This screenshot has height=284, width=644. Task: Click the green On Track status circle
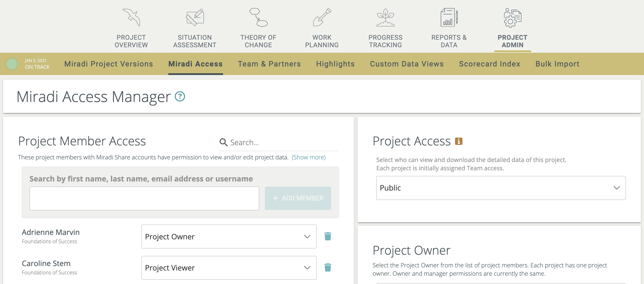12,64
